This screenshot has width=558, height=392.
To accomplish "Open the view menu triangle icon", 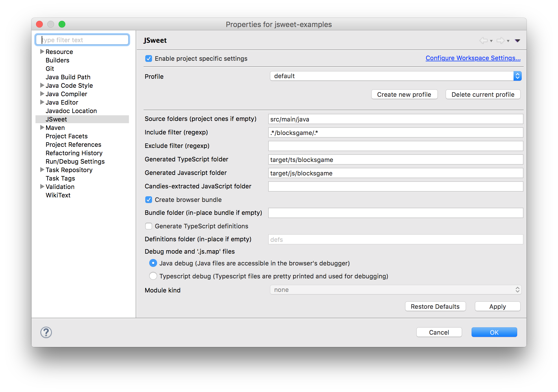I will 517,41.
